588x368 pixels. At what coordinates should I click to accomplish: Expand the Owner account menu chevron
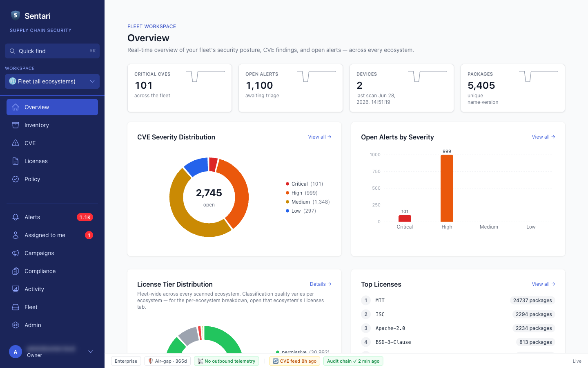91,352
